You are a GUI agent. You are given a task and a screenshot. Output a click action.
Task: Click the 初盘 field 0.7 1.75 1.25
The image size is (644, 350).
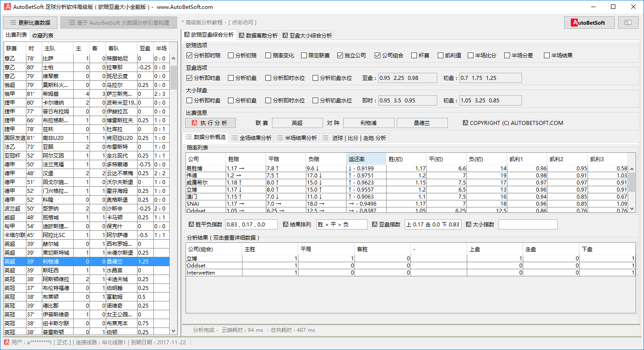click(490, 78)
